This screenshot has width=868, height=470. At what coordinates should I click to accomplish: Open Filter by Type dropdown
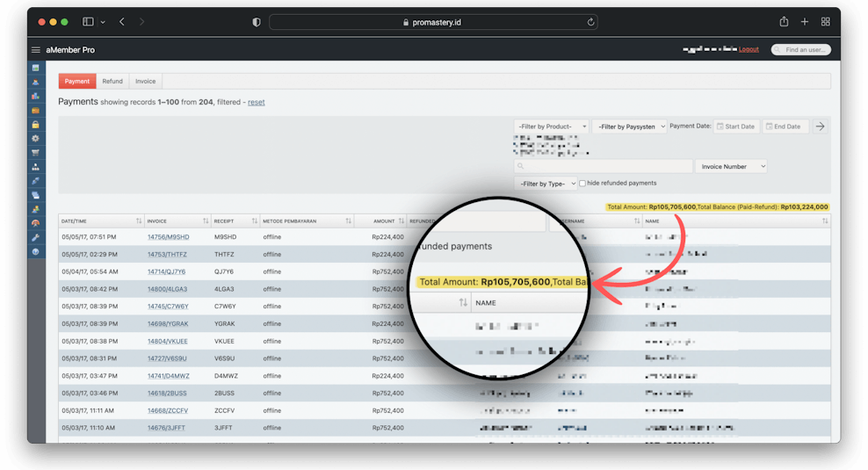click(546, 184)
